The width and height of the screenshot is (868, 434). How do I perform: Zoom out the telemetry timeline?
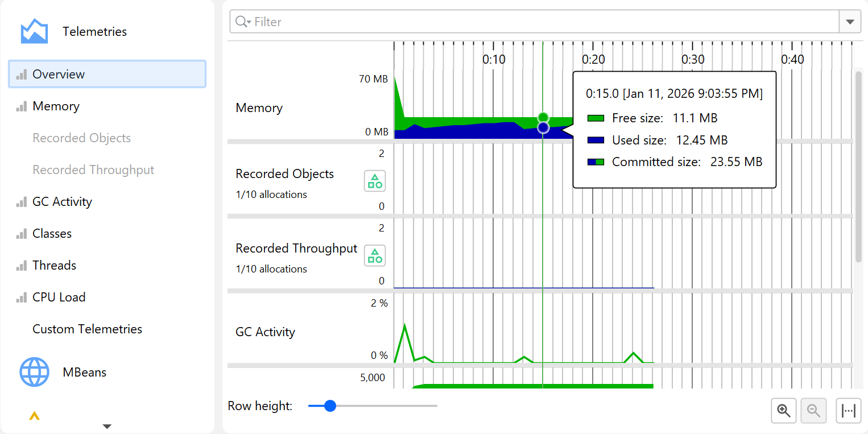tap(814, 411)
